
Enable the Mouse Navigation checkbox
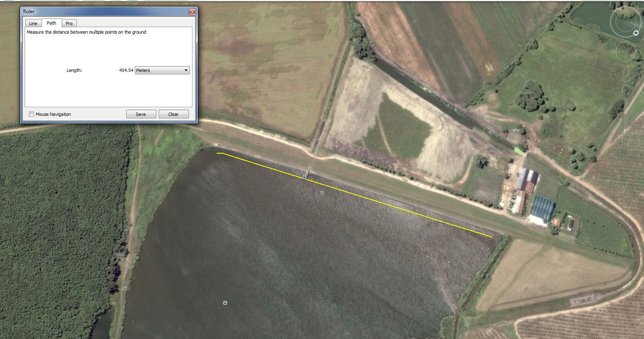pyautogui.click(x=32, y=114)
